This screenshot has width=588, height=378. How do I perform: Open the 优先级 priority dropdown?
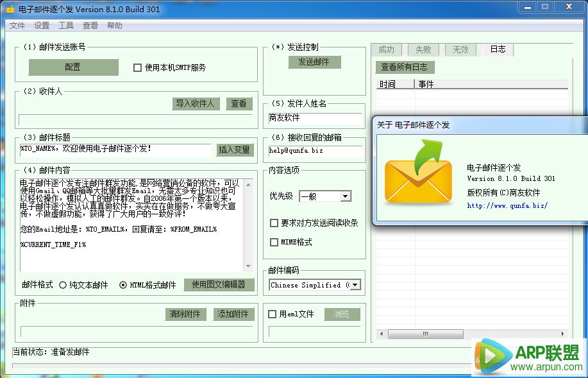(x=325, y=196)
